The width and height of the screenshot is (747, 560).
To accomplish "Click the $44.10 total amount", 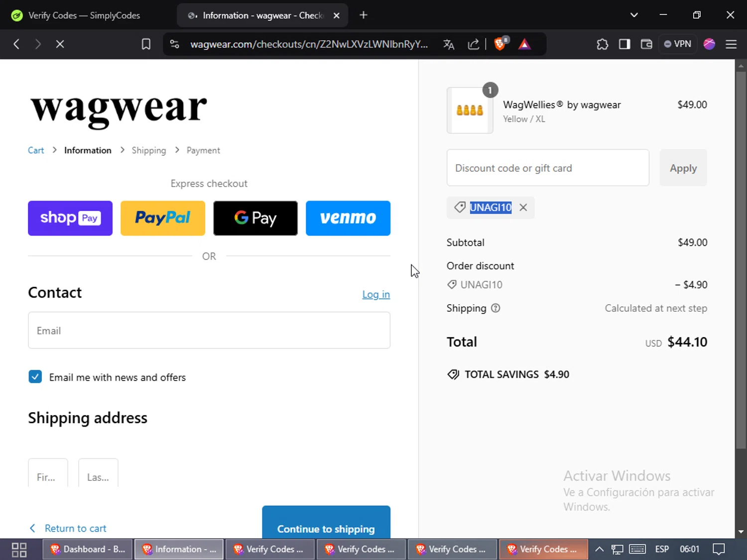I will [x=687, y=342].
